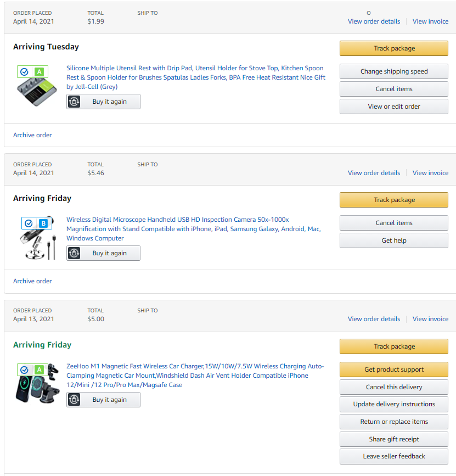Viewport: 456px width, 476px height.
Task: Click the buy-again icon beside ZeeHoo car charger
Action: tap(74, 400)
